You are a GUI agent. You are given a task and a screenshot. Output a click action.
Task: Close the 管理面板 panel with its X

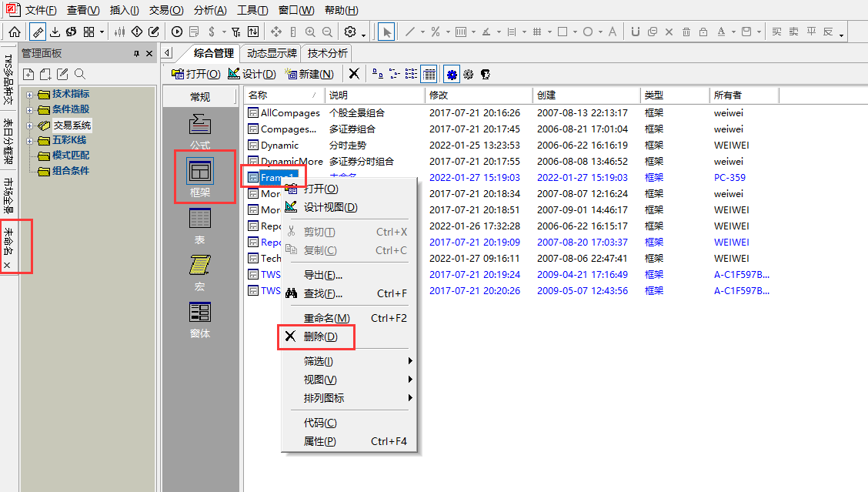(x=149, y=53)
